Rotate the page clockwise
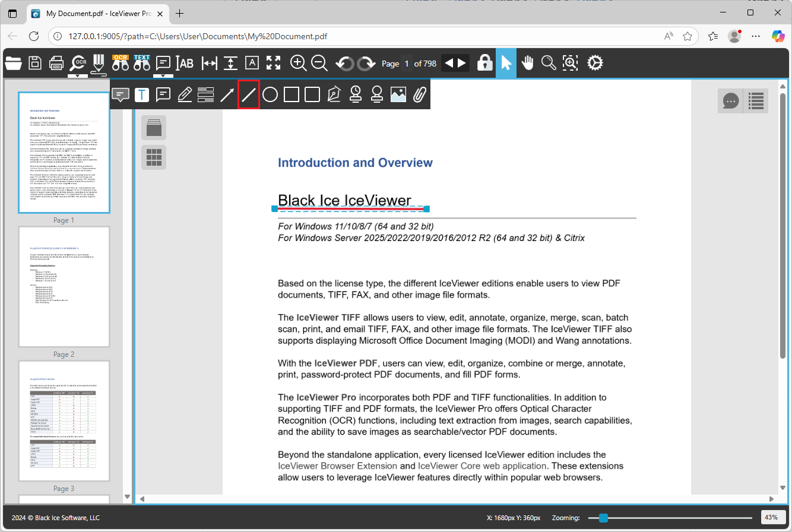Image resolution: width=792 pixels, height=532 pixels. (366, 63)
